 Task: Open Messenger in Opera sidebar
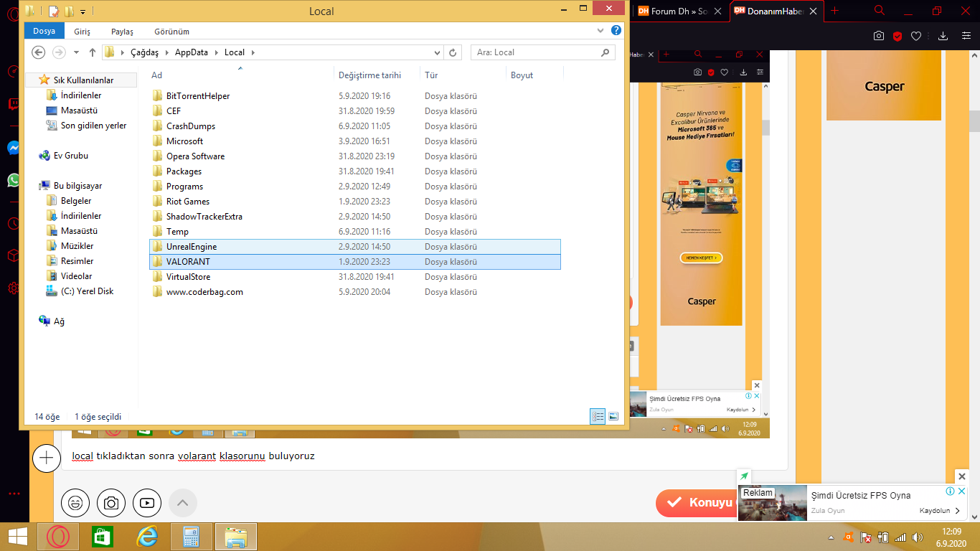coord(14,148)
